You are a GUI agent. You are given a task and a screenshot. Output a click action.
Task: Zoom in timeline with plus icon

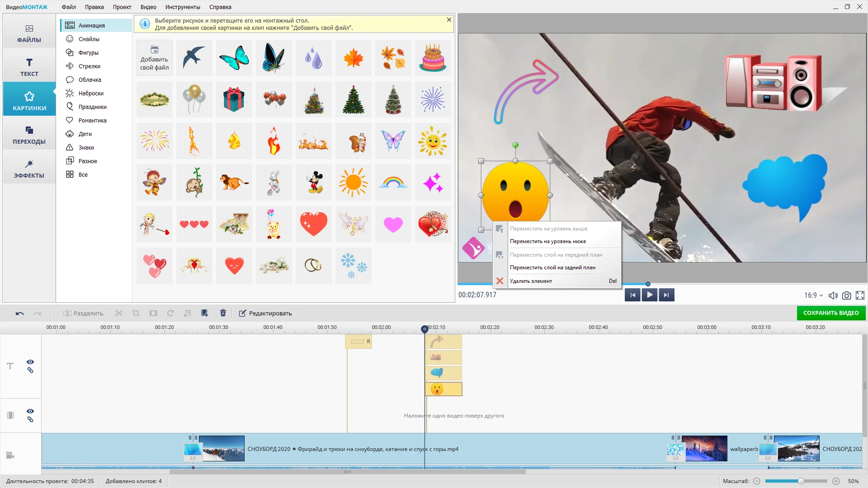[836, 481]
